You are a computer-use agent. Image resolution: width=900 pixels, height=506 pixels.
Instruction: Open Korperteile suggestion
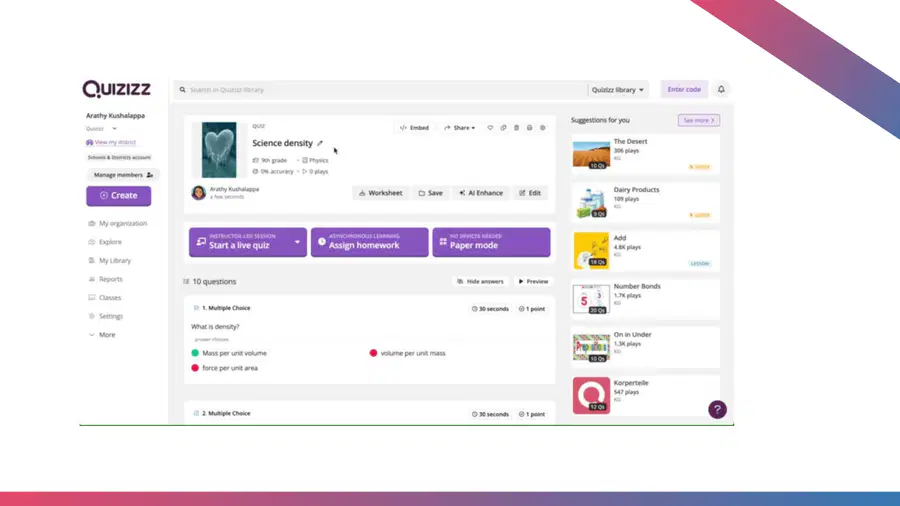tap(645, 395)
